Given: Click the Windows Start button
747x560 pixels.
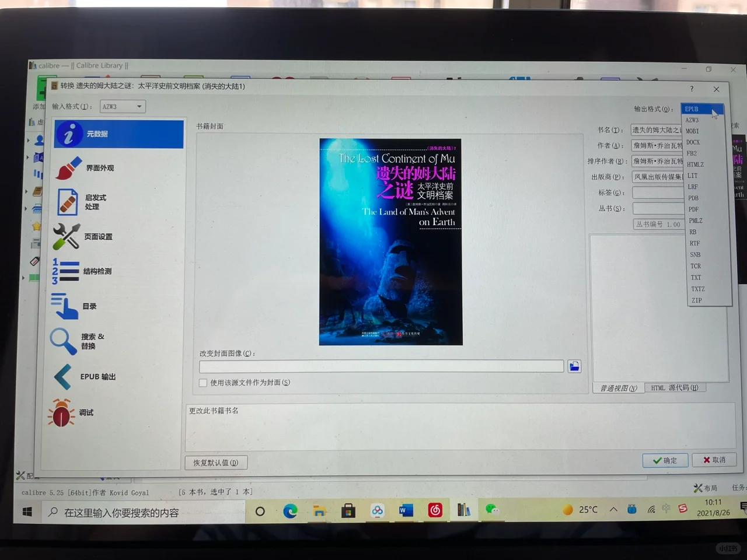Looking at the screenshot, I should point(27,512).
